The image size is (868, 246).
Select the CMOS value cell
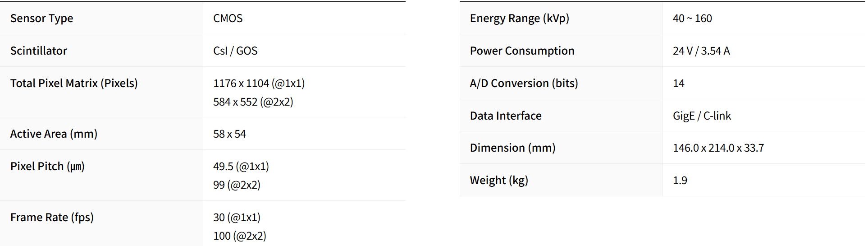pos(228,19)
